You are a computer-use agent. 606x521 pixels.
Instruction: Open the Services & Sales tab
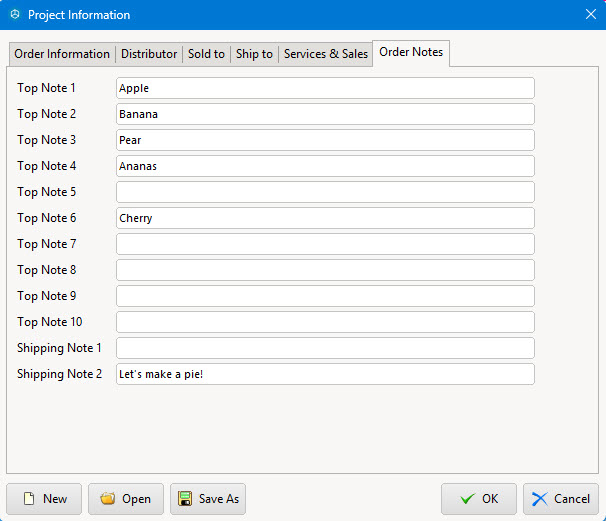[325, 54]
